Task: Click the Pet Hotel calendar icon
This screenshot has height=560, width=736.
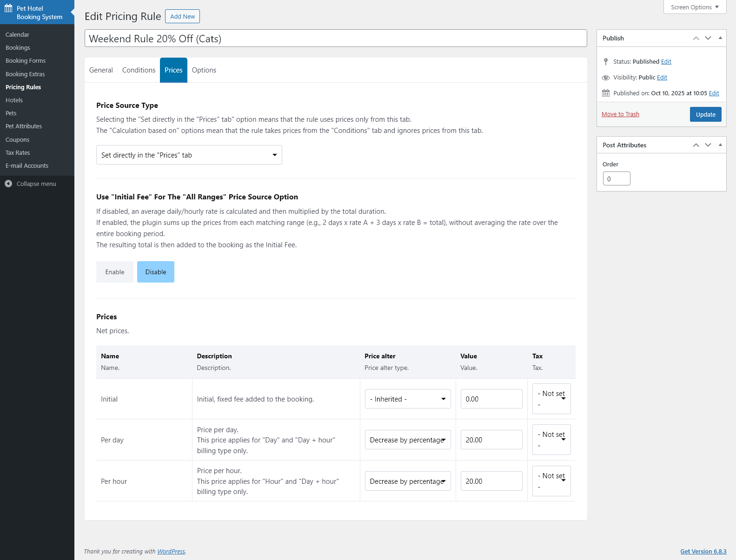Action: [x=8, y=8]
